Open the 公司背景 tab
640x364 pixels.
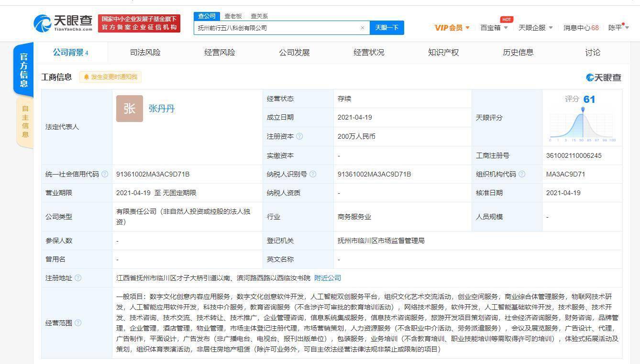70,53
